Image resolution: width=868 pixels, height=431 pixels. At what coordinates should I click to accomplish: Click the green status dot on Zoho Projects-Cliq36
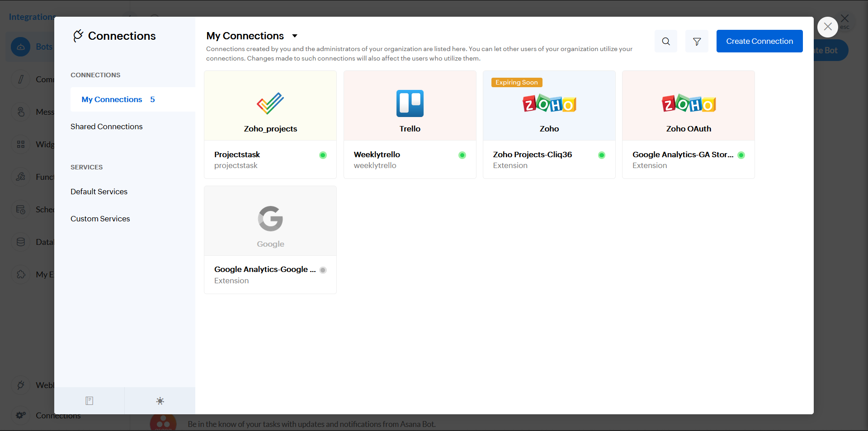(602, 155)
